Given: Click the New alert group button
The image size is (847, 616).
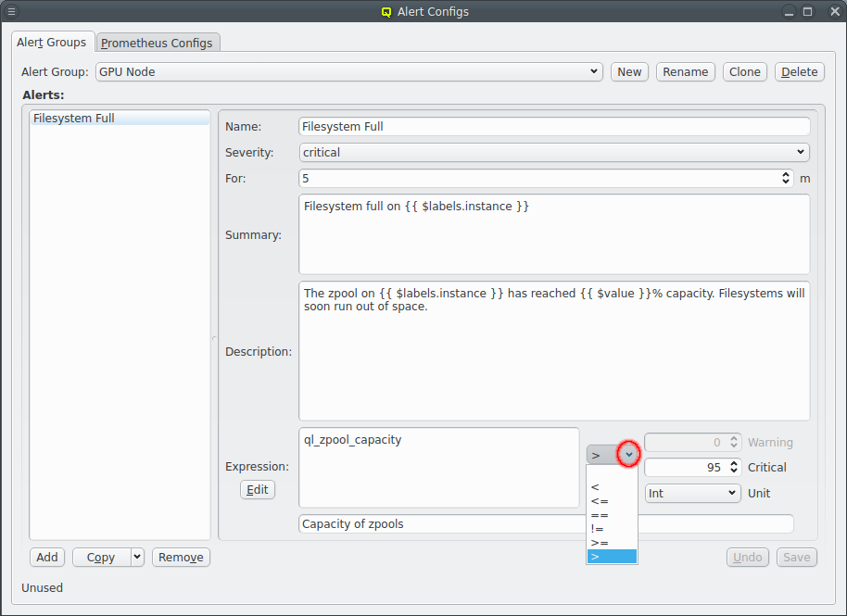Looking at the screenshot, I should 629,72.
